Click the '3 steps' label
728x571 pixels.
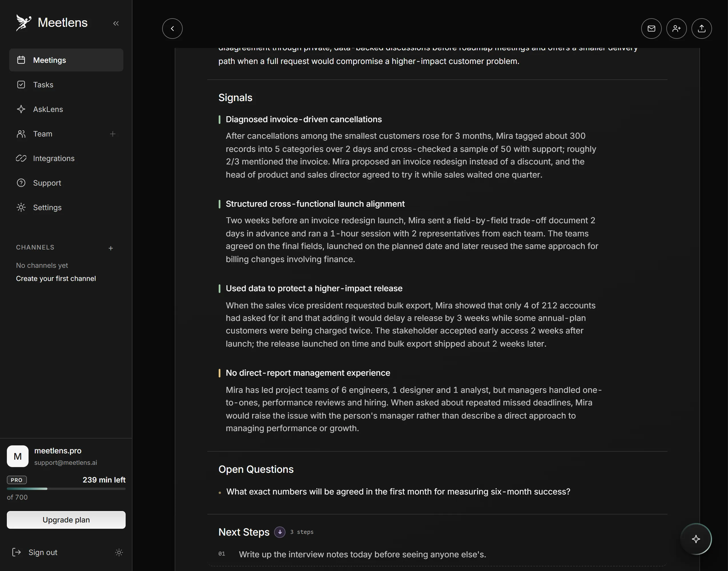pos(302,532)
